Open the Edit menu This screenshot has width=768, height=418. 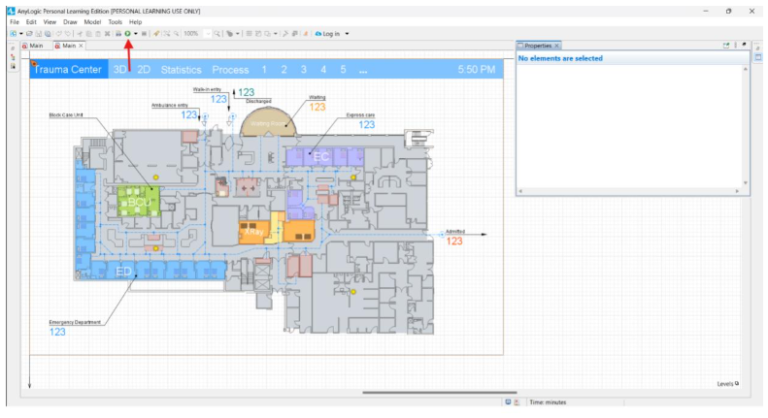pos(31,22)
